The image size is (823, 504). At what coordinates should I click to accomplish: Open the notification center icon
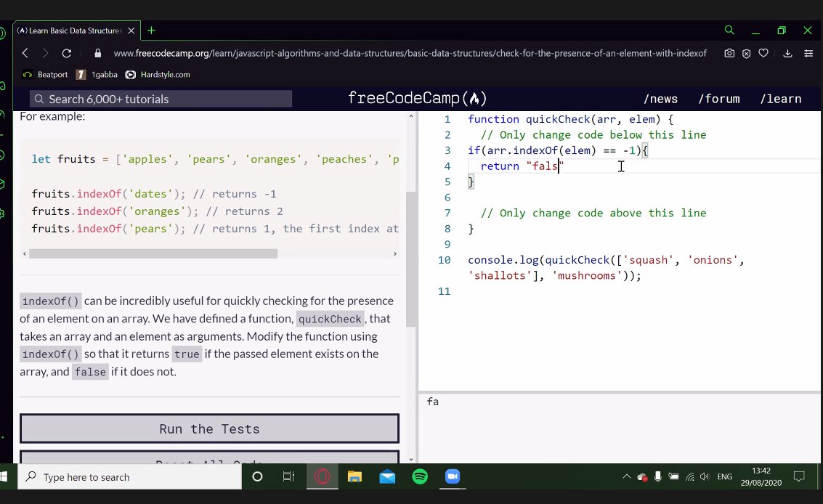[799, 476]
